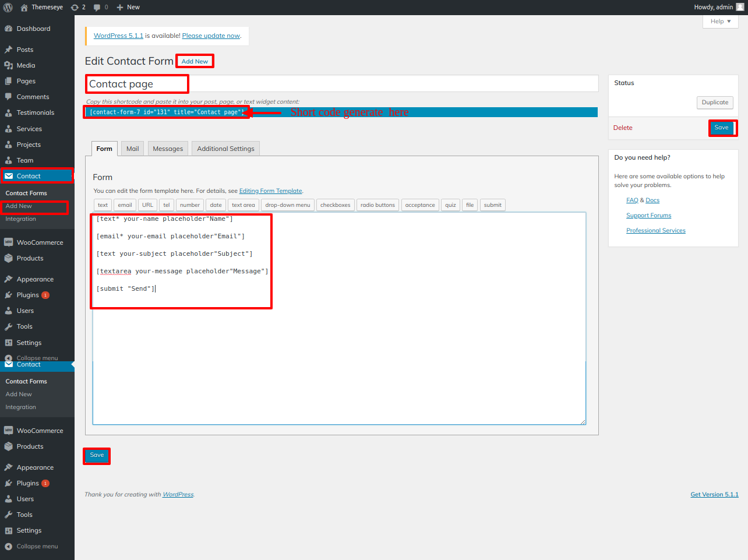The width and height of the screenshot is (748, 560).
Task: Open the New content menu in admin bar
Action: tap(128, 7)
